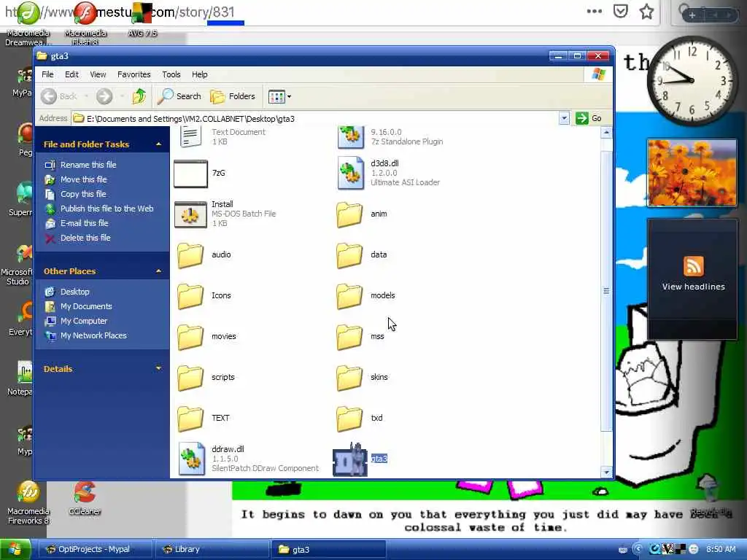Open the CCleaner desktop icon
The width and height of the screenshot is (747, 560).
85,492
